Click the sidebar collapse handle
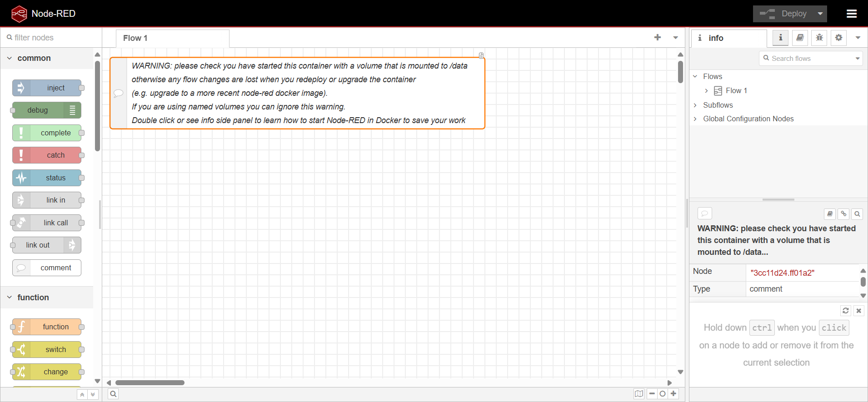 687,213
